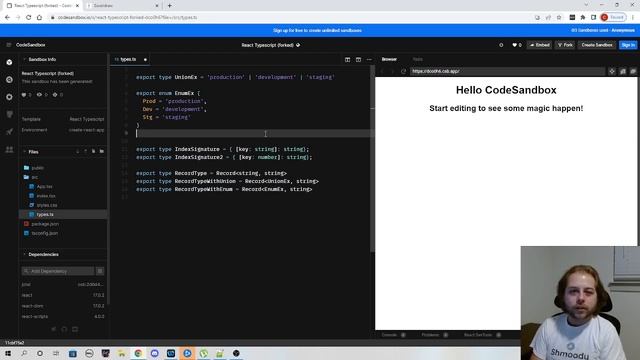Click the download files icon in Files header
Image resolution: width=640 pixels, height=360 pixels.
pos(78,151)
